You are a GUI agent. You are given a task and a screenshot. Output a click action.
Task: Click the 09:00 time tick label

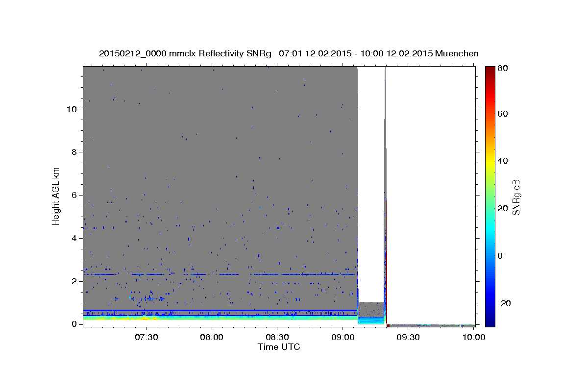coord(343,337)
